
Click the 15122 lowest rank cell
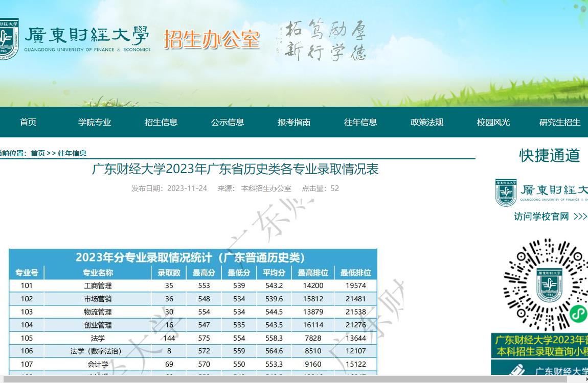pyautogui.click(x=355, y=364)
